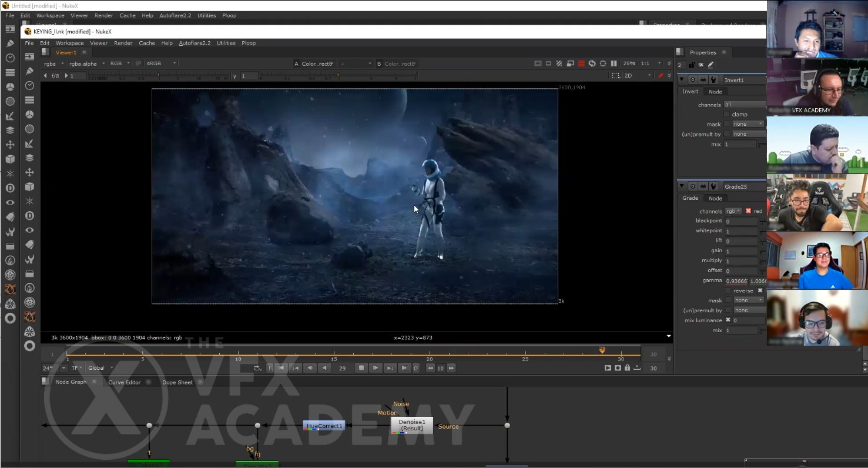
Task: Open the Time clock icon in inner toolbar
Action: [29, 86]
